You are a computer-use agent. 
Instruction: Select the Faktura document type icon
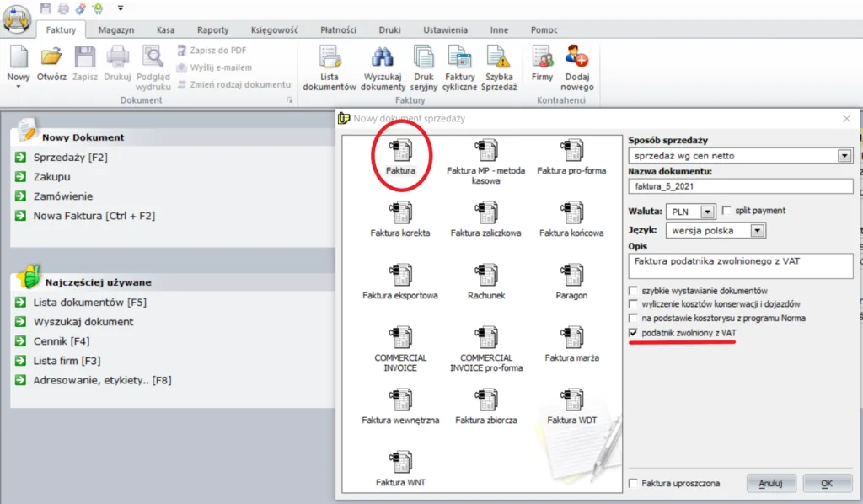pos(400,151)
